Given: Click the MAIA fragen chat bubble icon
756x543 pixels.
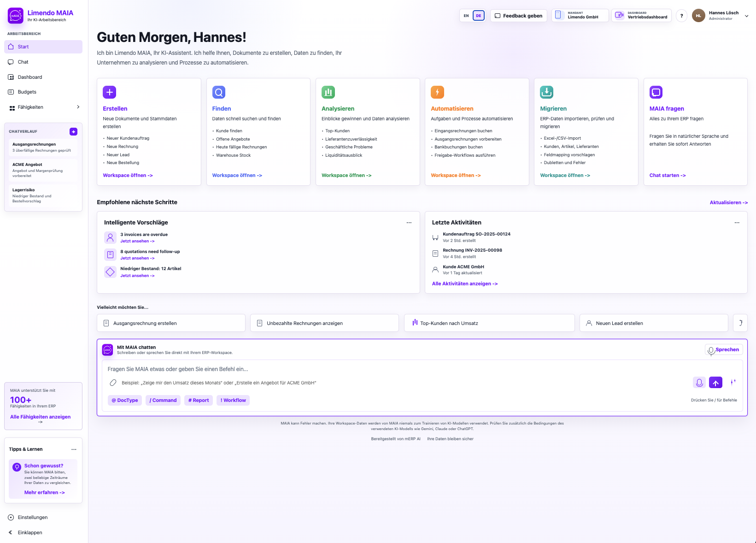Looking at the screenshot, I should 656,92.
